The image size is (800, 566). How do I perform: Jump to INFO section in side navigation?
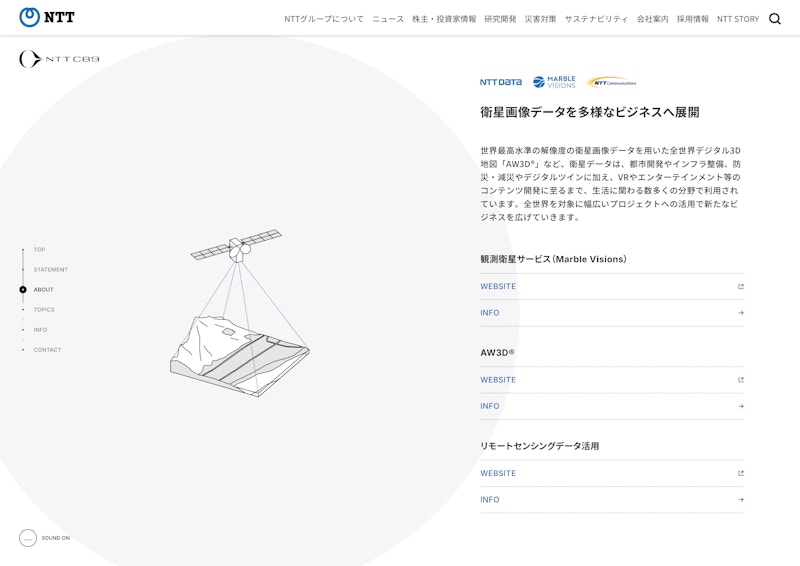pos(40,330)
